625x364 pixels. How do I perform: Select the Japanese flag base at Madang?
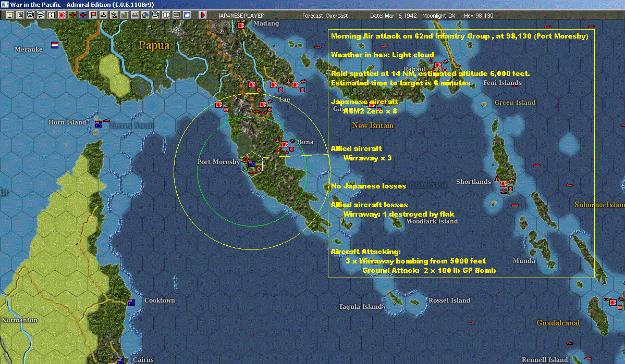point(241,25)
